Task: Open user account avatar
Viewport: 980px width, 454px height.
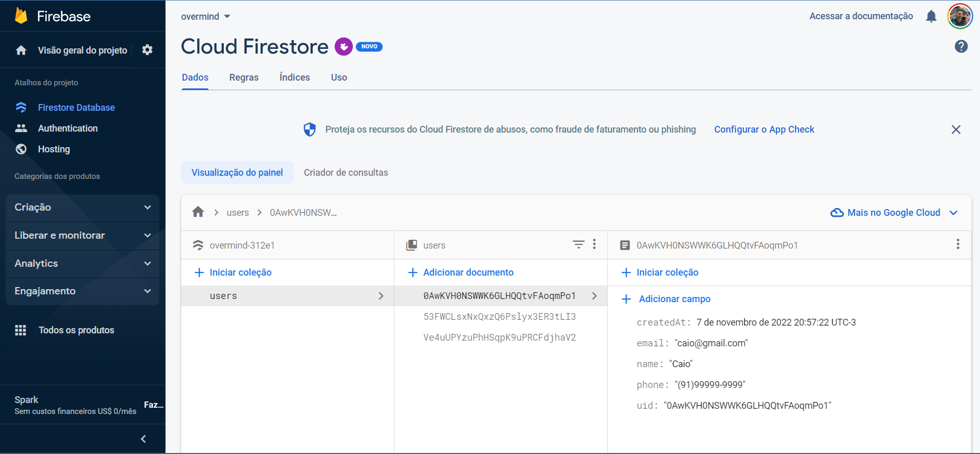Action: coord(960,16)
